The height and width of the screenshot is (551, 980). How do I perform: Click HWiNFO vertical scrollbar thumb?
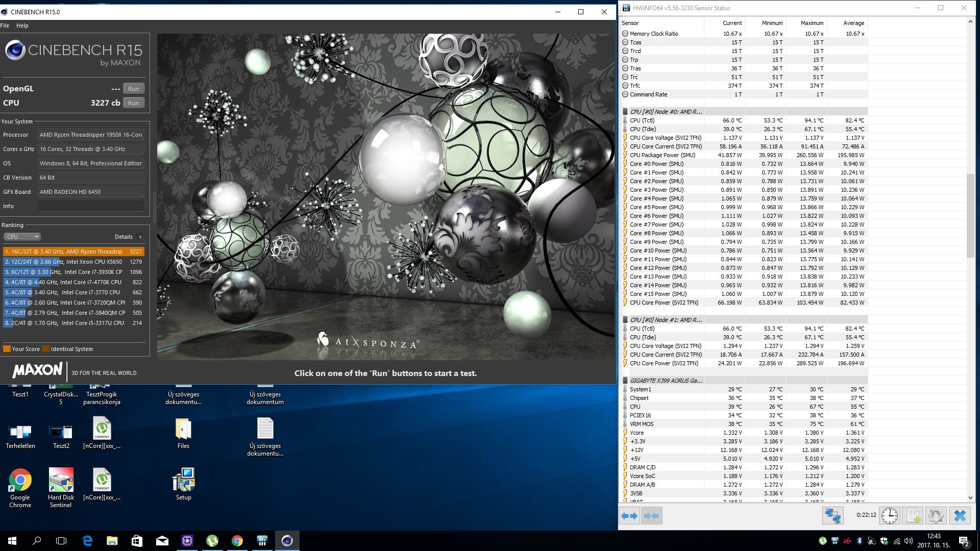(970, 216)
